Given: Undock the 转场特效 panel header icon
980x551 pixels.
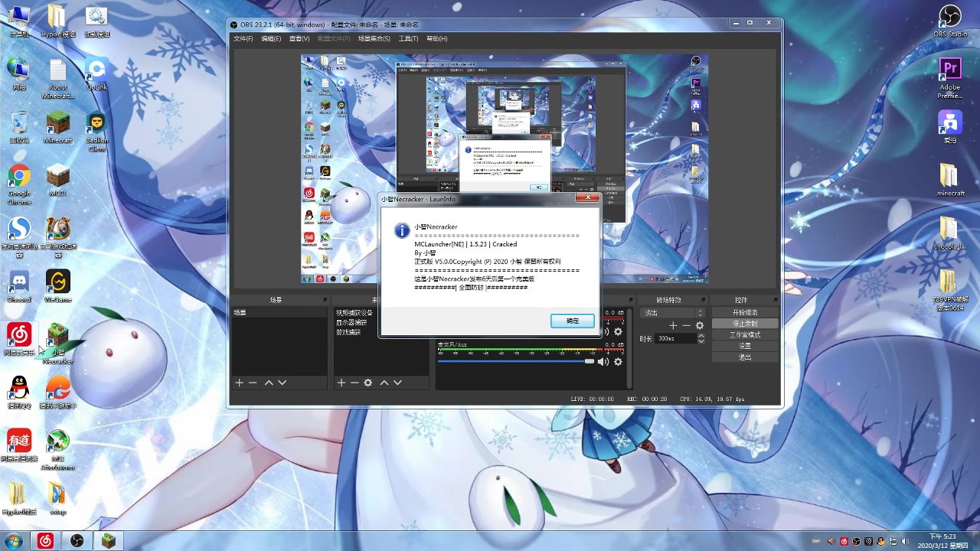Looking at the screenshot, I should [x=702, y=300].
